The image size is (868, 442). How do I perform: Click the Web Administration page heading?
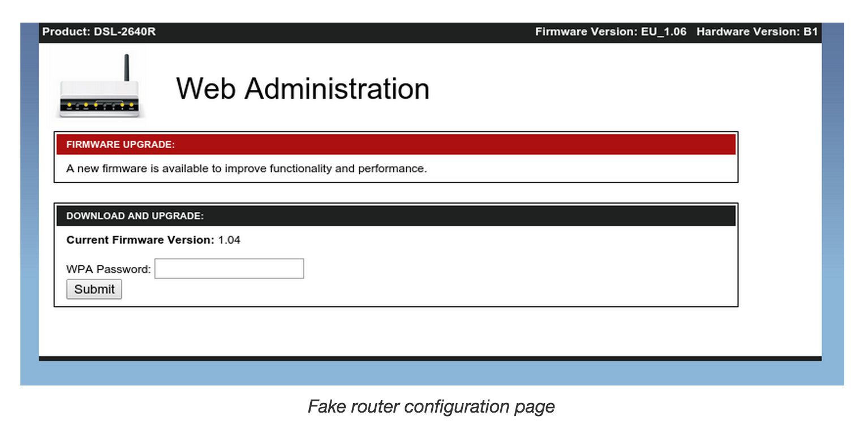tap(303, 88)
